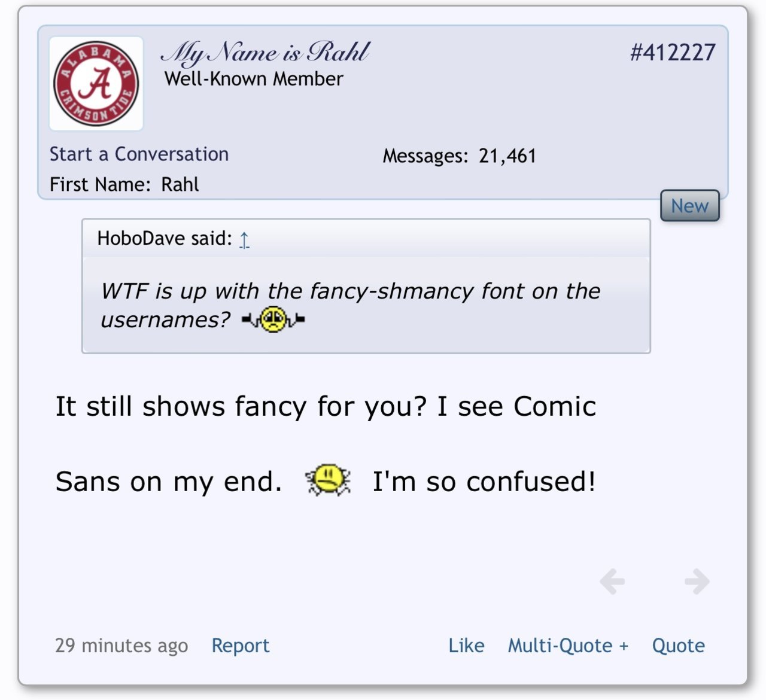766x700 pixels.
Task: Go to previous post with left arrow
Action: 612,582
